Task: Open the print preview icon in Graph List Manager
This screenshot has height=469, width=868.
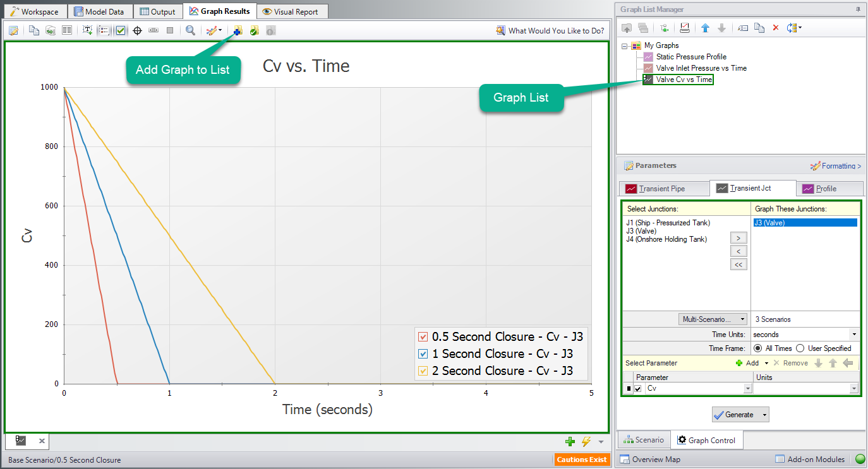Action: pos(685,27)
